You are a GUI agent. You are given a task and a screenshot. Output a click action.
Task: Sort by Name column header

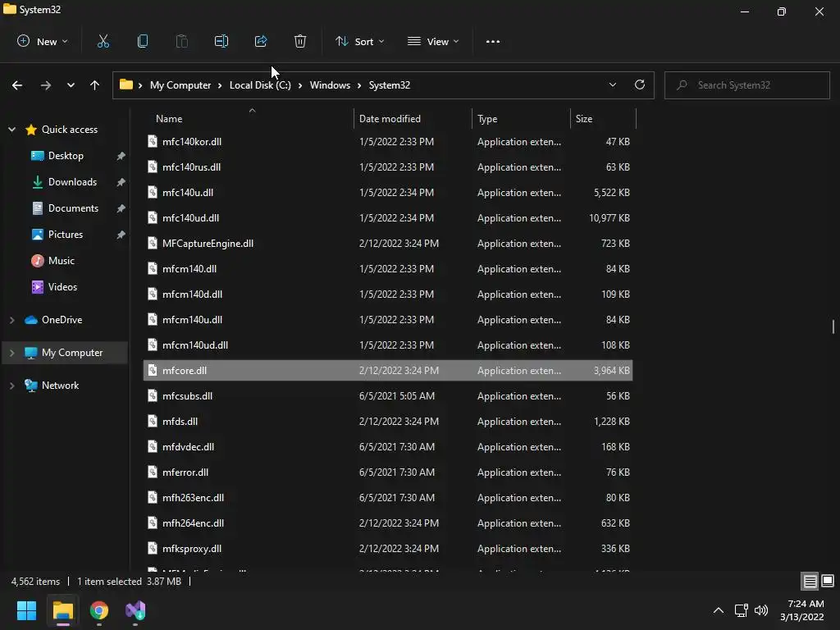point(169,119)
